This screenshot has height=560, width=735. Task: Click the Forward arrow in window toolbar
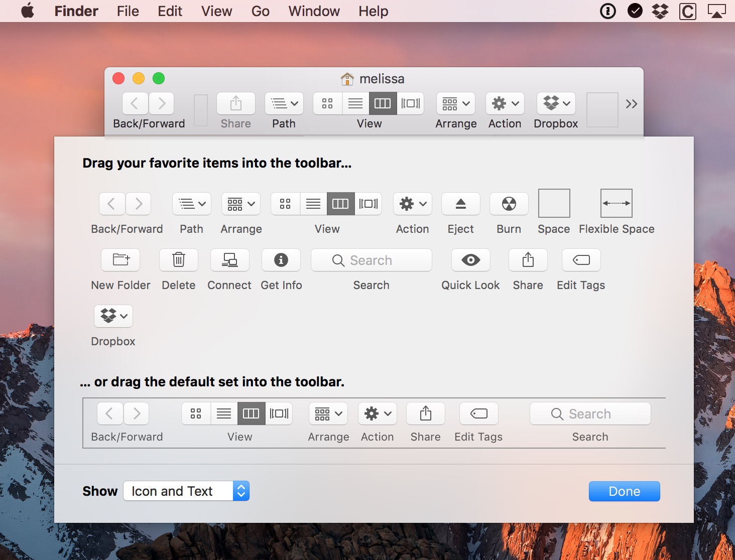click(x=161, y=104)
